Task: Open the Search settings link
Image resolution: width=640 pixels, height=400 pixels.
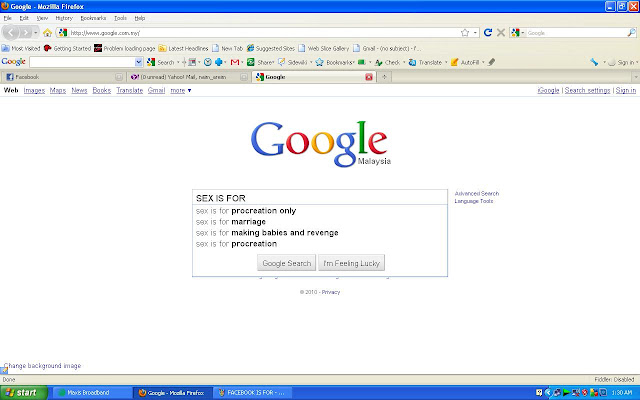Action: tap(587, 90)
